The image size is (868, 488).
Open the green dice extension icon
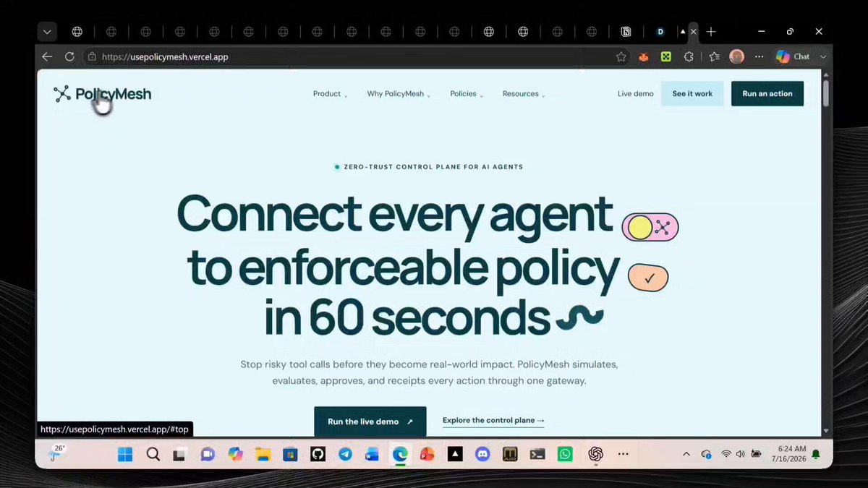click(665, 56)
